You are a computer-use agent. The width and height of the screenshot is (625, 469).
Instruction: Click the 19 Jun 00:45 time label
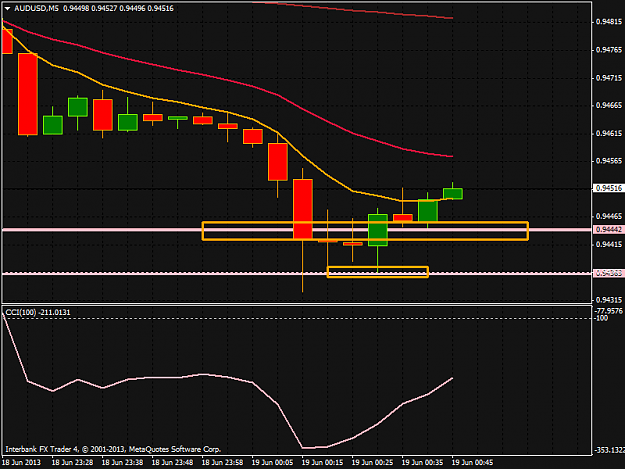[472, 462]
